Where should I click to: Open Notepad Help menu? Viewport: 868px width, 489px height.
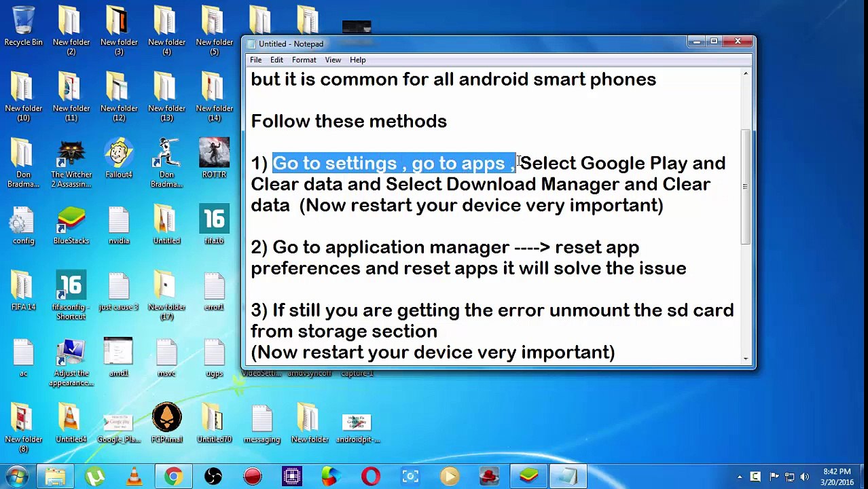pos(357,60)
